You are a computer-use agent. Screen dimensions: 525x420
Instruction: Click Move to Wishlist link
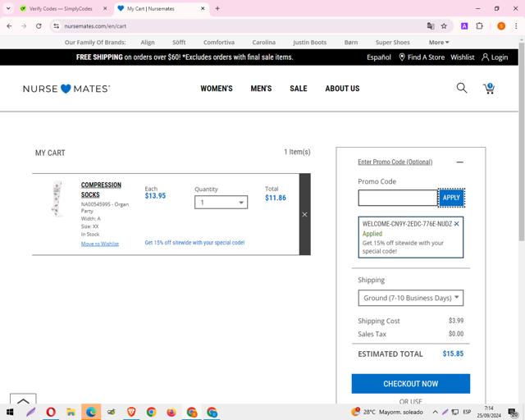click(x=100, y=244)
